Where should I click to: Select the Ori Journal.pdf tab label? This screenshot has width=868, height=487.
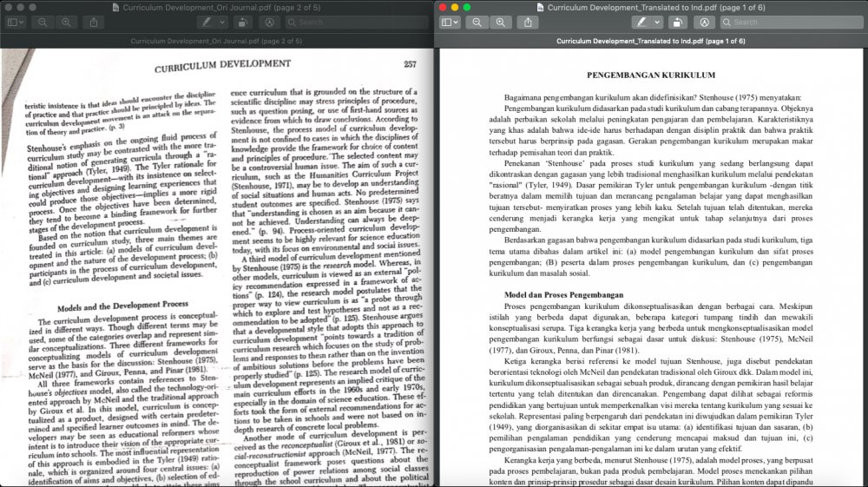pos(216,41)
